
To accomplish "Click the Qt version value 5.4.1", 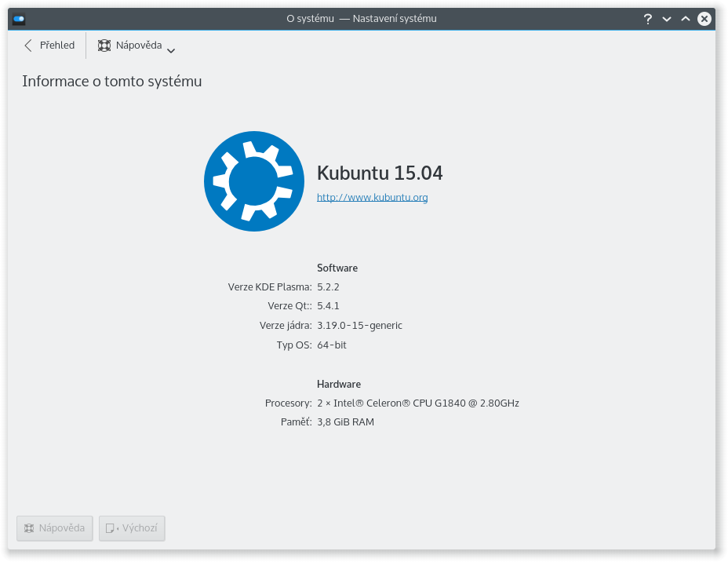I will [328, 306].
